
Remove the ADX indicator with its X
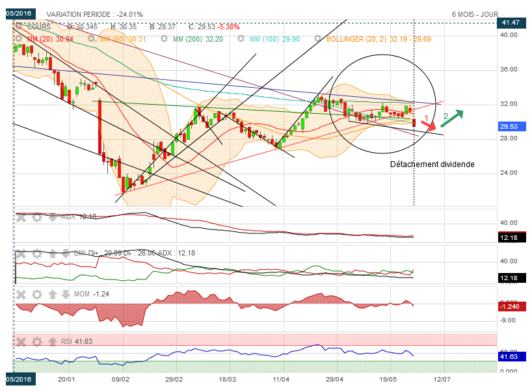pyautogui.click(x=21, y=217)
